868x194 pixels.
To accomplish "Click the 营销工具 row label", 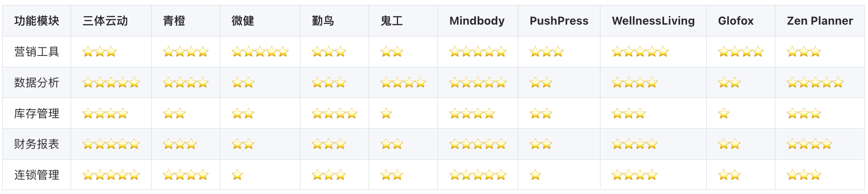I will (x=36, y=52).
